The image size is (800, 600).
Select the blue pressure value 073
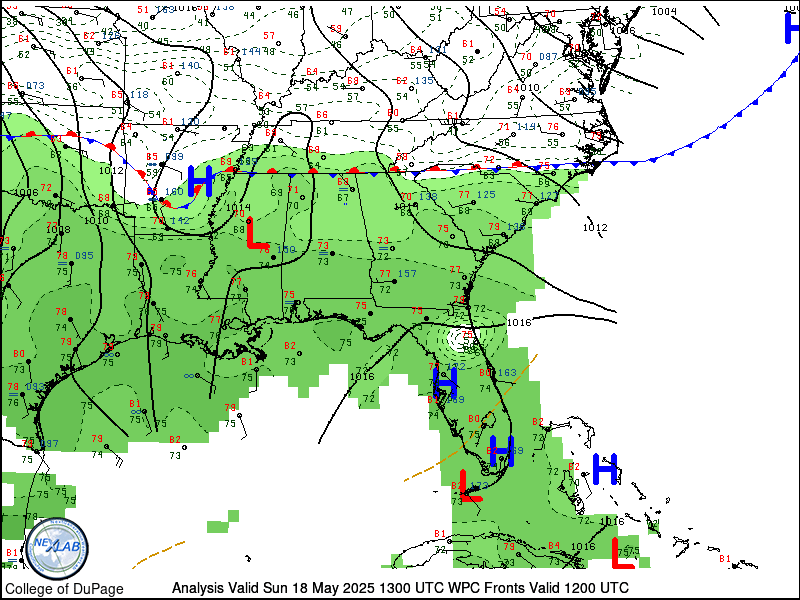[35, 86]
